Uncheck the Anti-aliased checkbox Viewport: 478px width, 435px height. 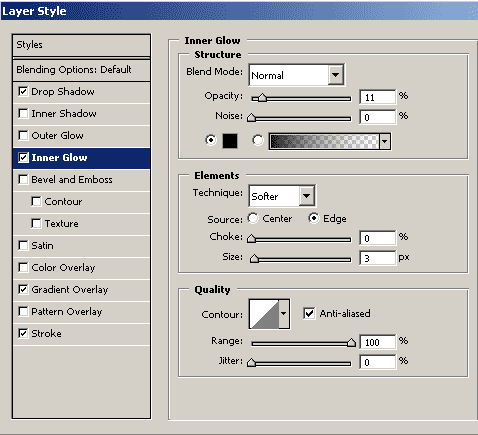(x=309, y=313)
